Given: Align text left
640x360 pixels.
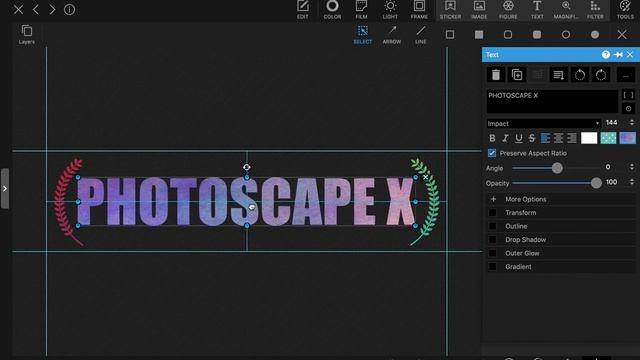Looking at the screenshot, I should point(545,138).
